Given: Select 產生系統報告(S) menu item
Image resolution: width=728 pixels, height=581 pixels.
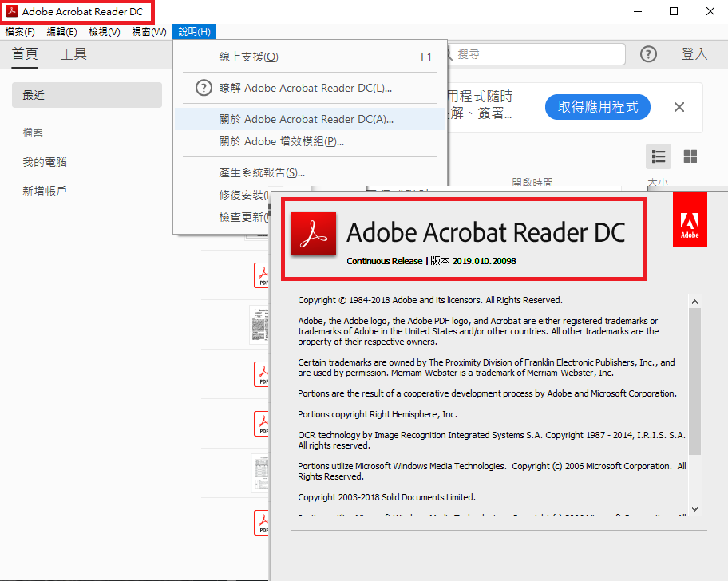Looking at the screenshot, I should point(262,172).
